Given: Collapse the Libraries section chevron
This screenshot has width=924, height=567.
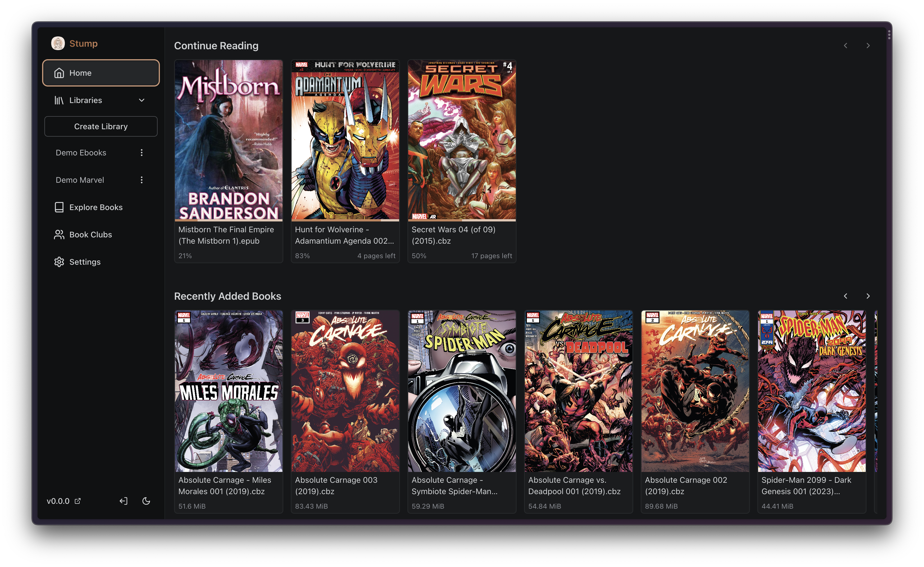Looking at the screenshot, I should [141, 100].
